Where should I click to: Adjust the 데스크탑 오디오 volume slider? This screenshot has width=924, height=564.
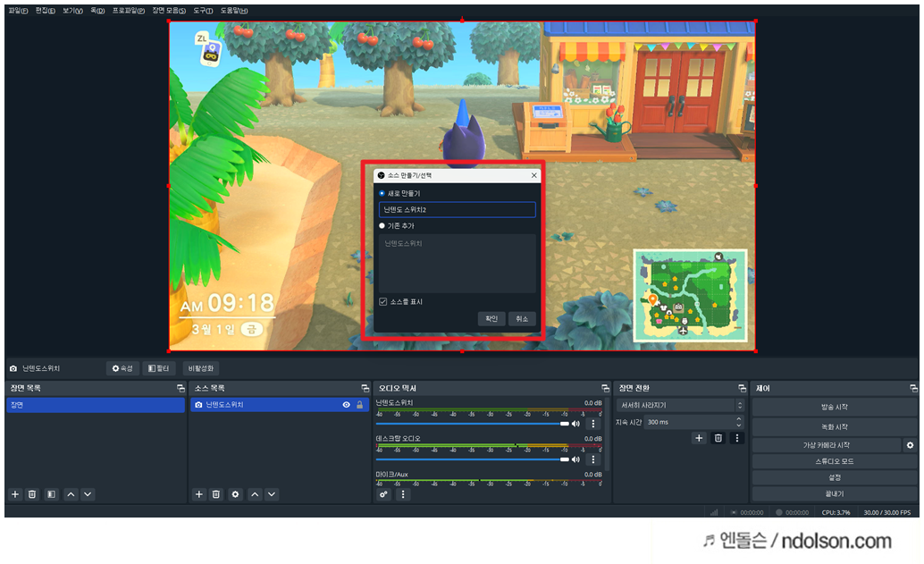click(472, 459)
